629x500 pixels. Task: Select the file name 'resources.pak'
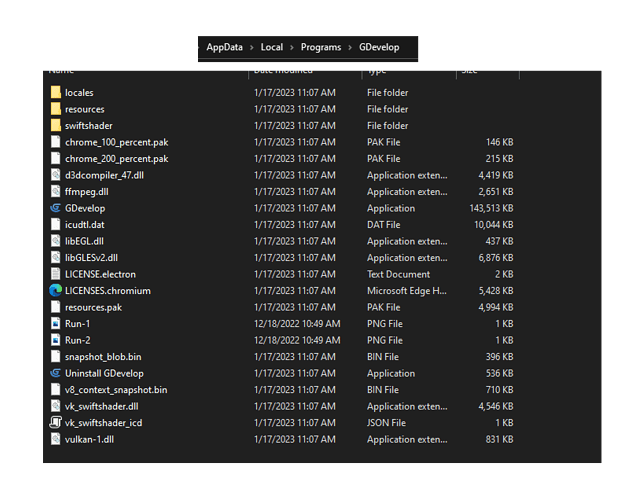point(93,307)
